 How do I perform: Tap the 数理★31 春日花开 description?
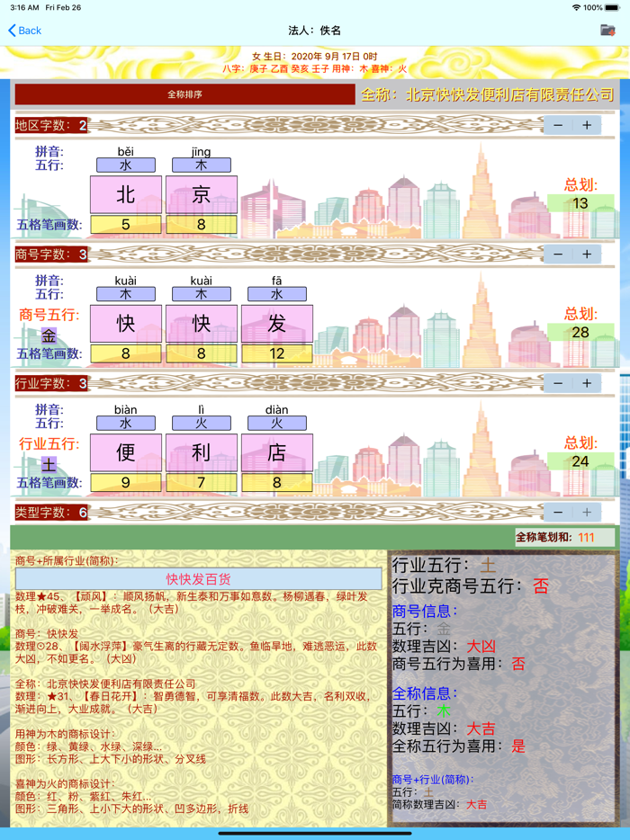pos(193,702)
